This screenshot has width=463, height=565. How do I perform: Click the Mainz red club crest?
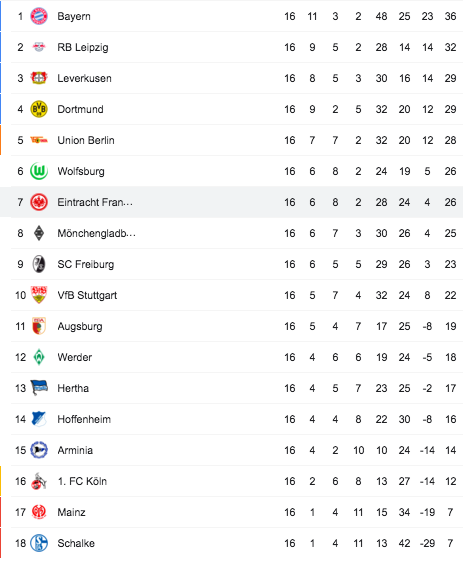pos(39,512)
